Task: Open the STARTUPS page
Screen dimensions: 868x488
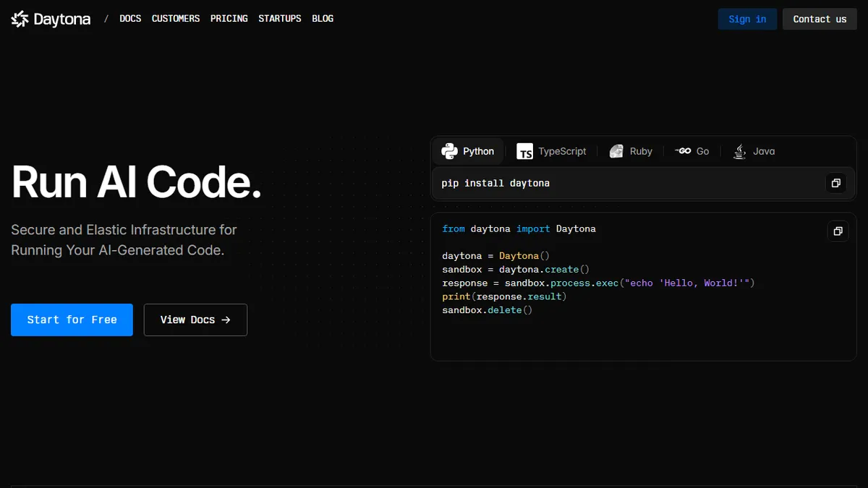Action: point(280,19)
